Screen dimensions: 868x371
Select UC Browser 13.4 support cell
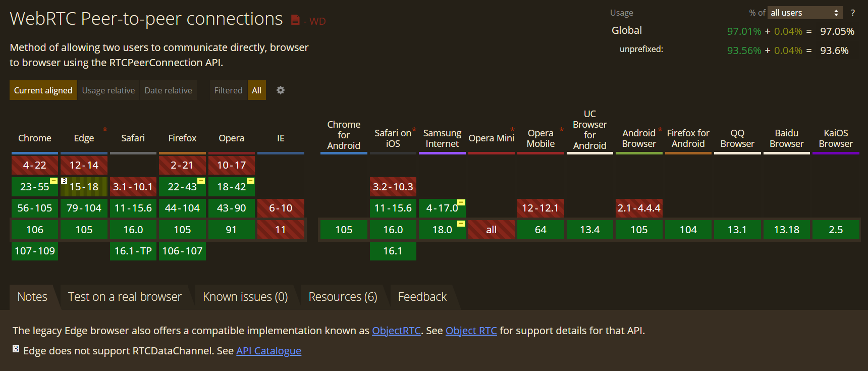click(x=589, y=230)
